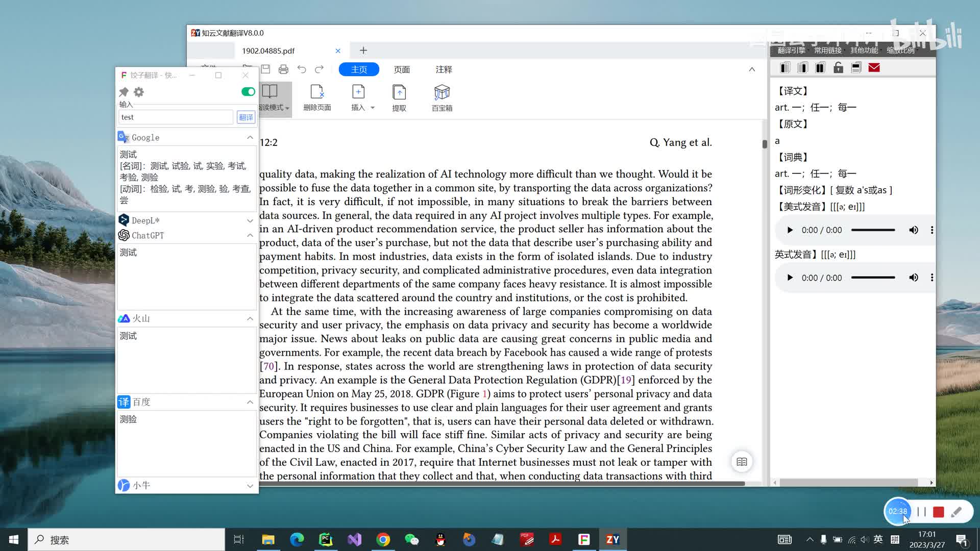Click the 提取 page extract icon

coord(399,92)
